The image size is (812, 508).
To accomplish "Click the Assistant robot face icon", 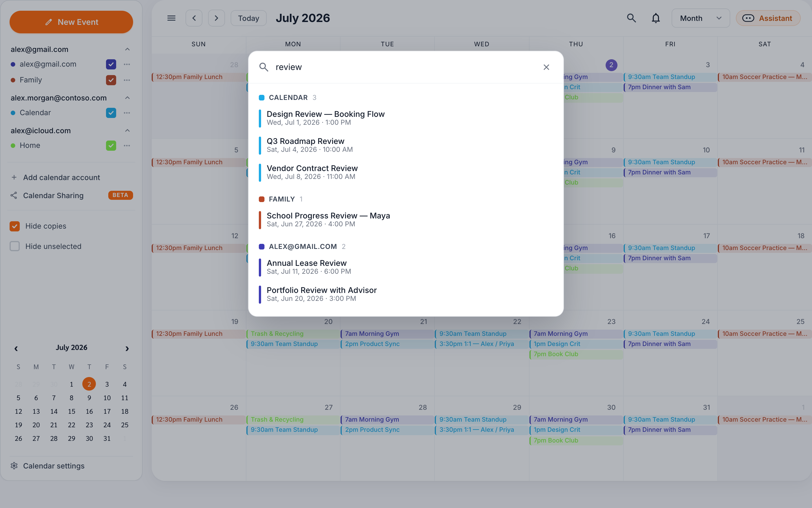I will tap(748, 18).
